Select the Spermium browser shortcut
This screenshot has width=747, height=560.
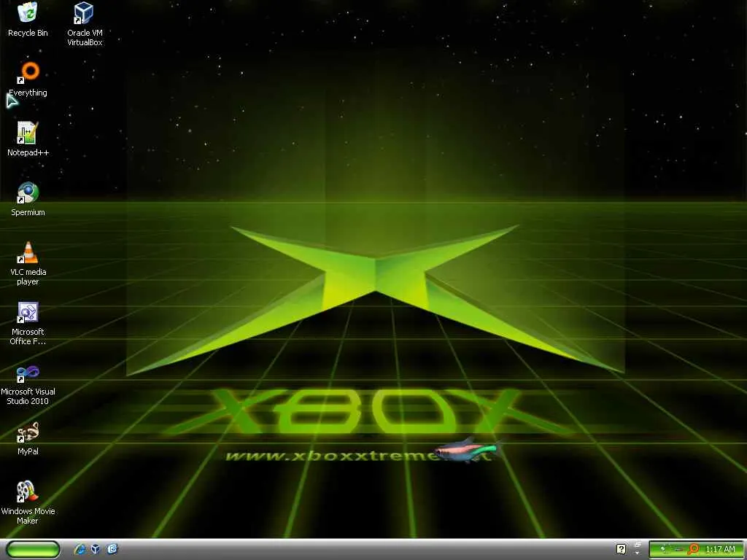[x=28, y=199]
